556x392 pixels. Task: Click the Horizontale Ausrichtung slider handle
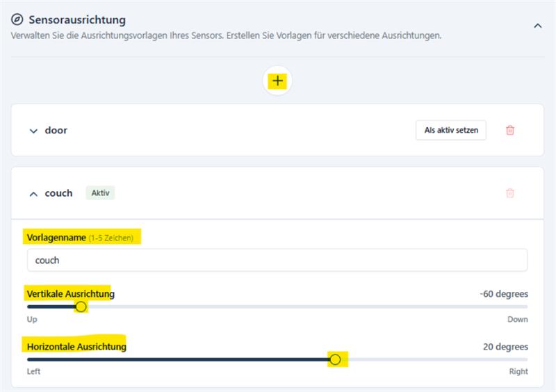pos(335,359)
